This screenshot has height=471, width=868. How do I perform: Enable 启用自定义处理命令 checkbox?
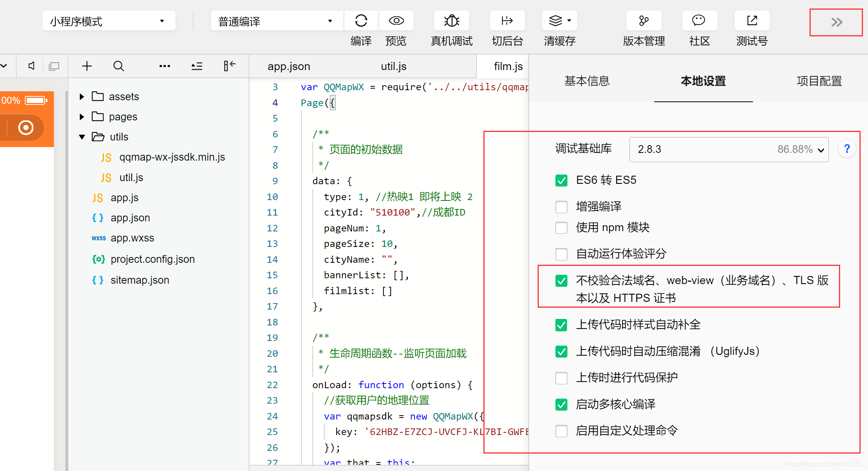point(561,431)
